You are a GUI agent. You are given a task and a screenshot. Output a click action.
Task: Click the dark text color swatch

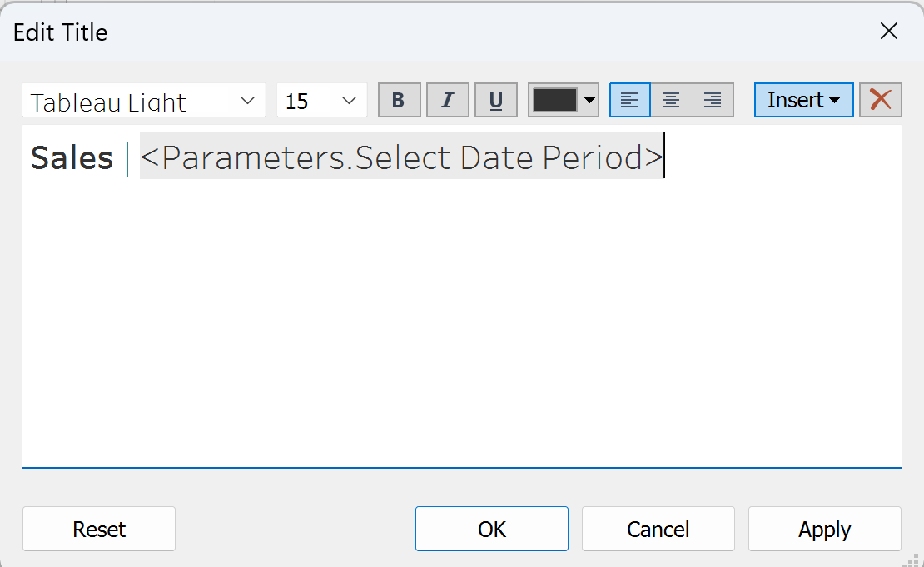click(x=555, y=101)
